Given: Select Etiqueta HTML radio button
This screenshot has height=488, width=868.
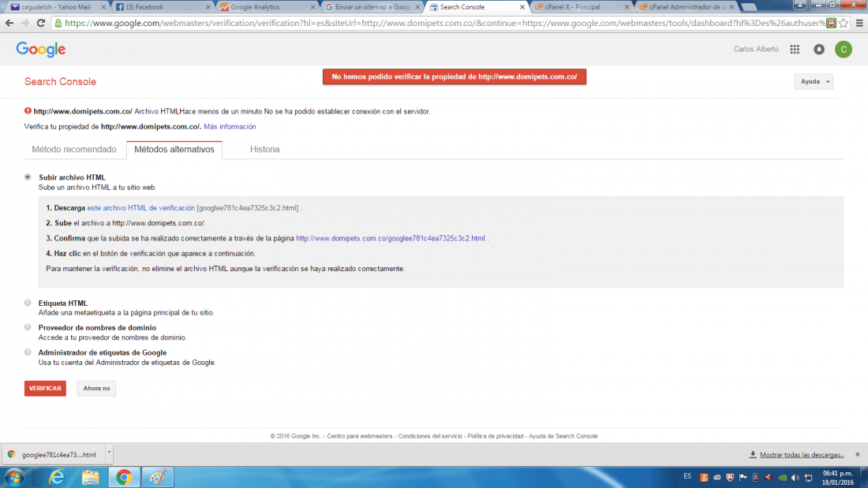Looking at the screenshot, I should (x=28, y=303).
